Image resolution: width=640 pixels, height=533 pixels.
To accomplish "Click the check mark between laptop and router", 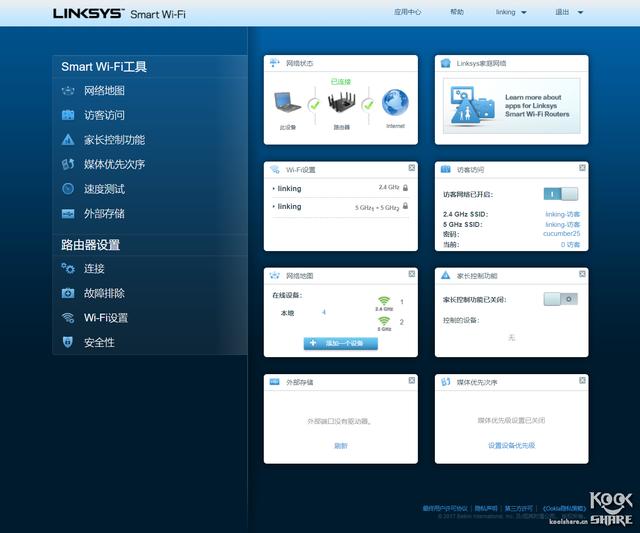I will [x=314, y=105].
